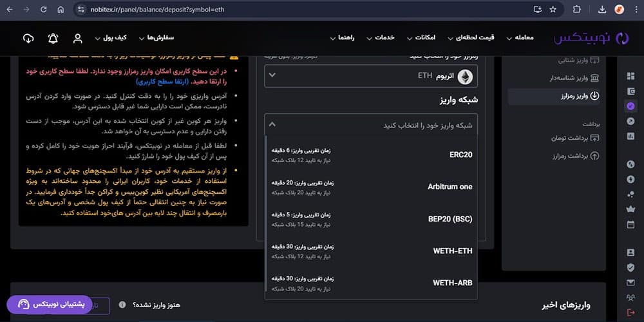Click the واریزهای اخیر heading
The width and height of the screenshot is (644, 322).
[567, 305]
